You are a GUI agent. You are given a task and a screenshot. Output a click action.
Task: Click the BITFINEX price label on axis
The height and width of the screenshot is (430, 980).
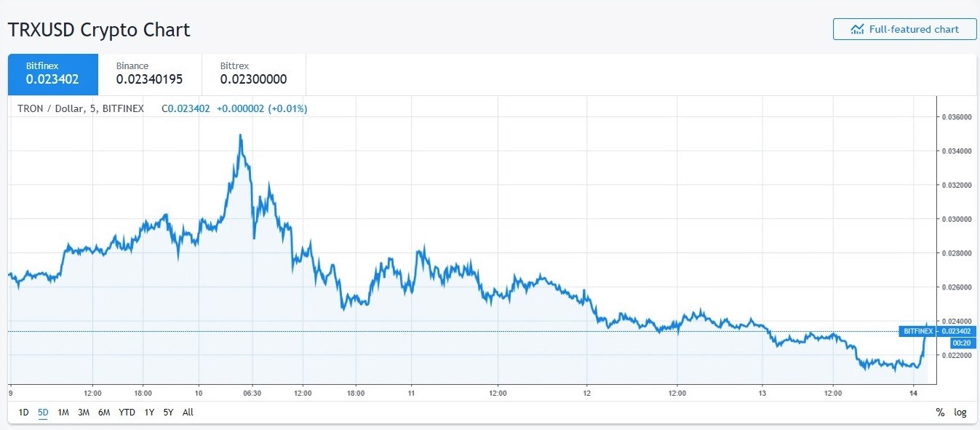pyautogui.click(x=917, y=331)
